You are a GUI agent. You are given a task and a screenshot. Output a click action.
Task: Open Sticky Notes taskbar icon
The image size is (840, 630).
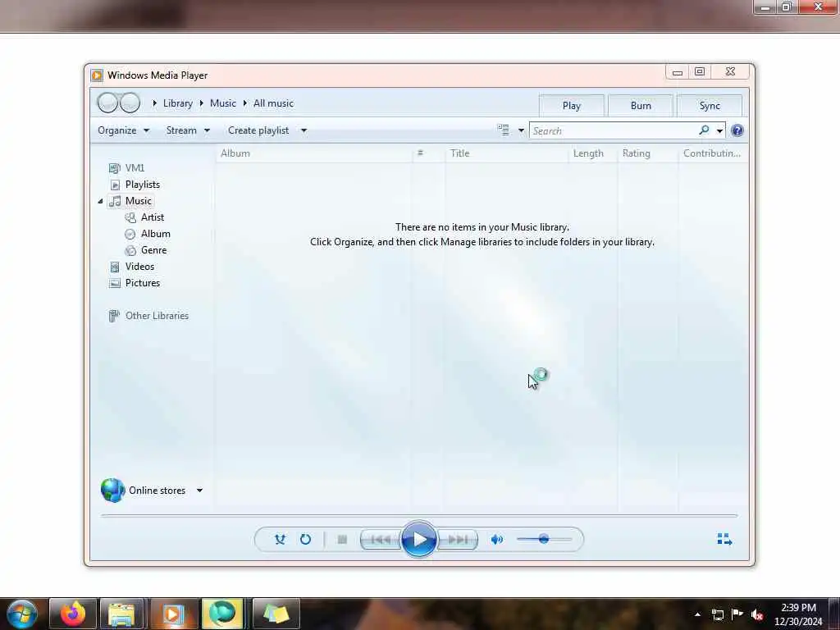click(276, 614)
